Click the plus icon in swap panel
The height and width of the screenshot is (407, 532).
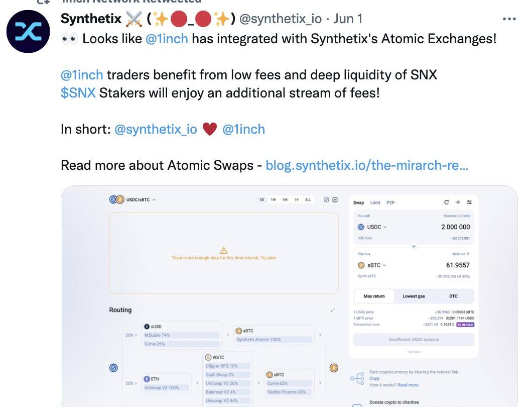(x=458, y=202)
